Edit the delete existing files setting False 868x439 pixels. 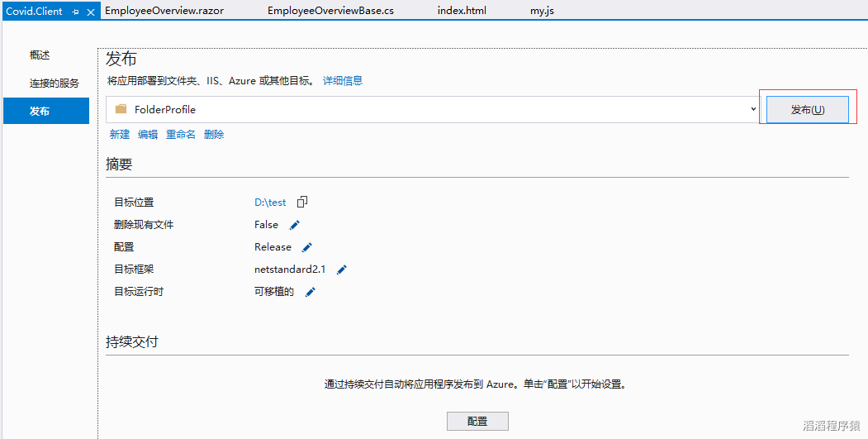pyautogui.click(x=295, y=225)
